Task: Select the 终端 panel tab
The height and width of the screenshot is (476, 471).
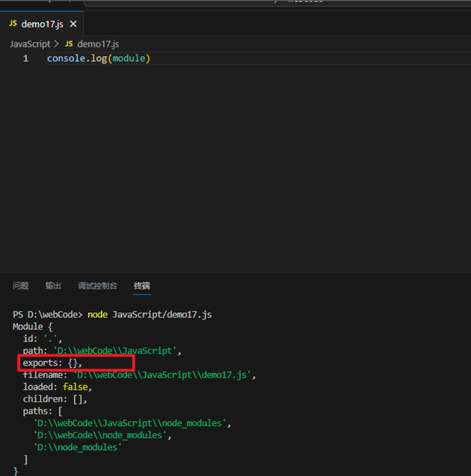Action: pos(142,286)
